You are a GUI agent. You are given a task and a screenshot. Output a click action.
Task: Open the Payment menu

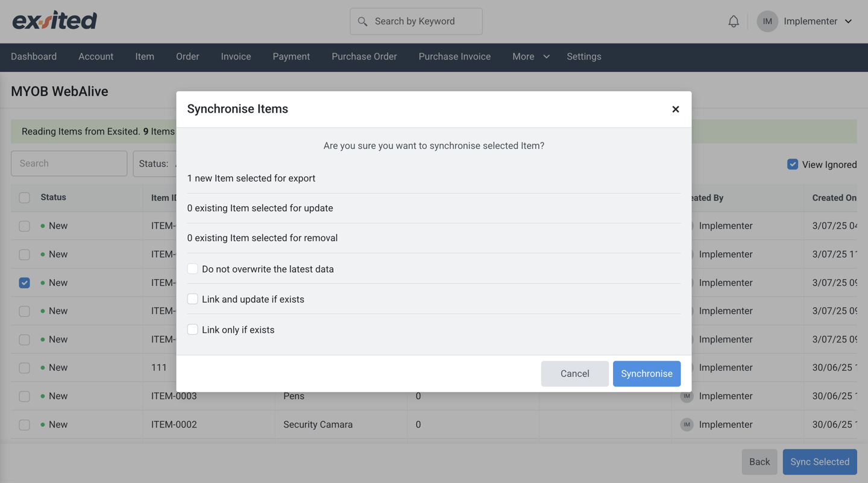pos(291,57)
